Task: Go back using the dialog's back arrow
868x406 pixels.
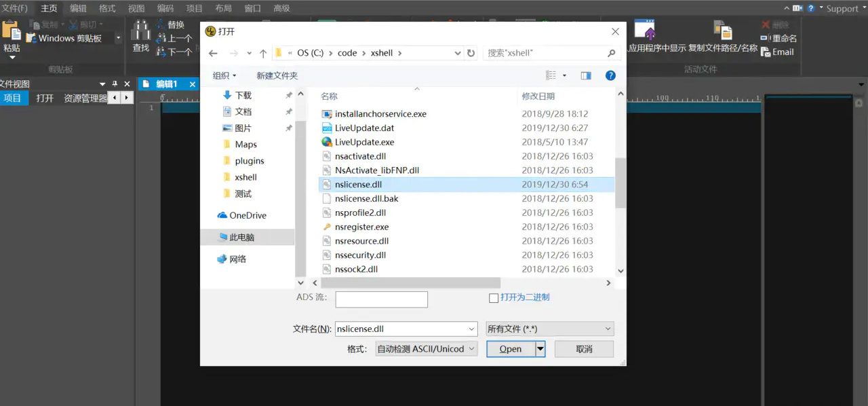Action: [x=213, y=53]
